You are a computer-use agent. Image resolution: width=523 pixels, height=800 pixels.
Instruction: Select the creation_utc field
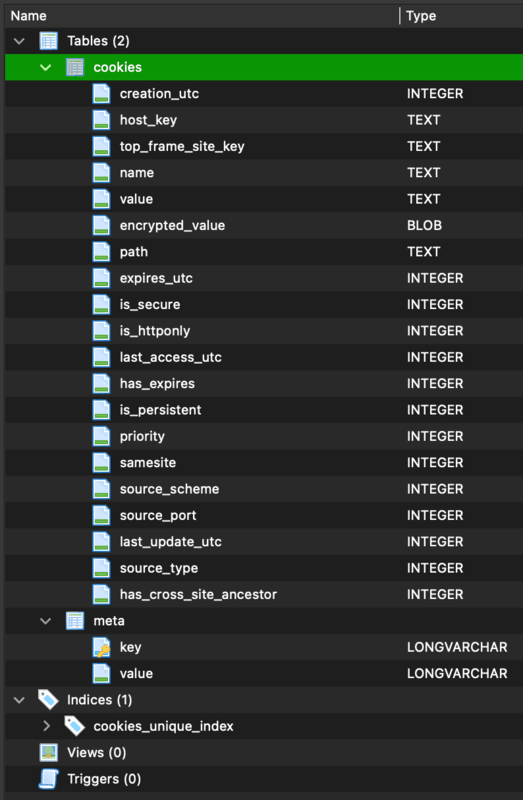point(264,94)
